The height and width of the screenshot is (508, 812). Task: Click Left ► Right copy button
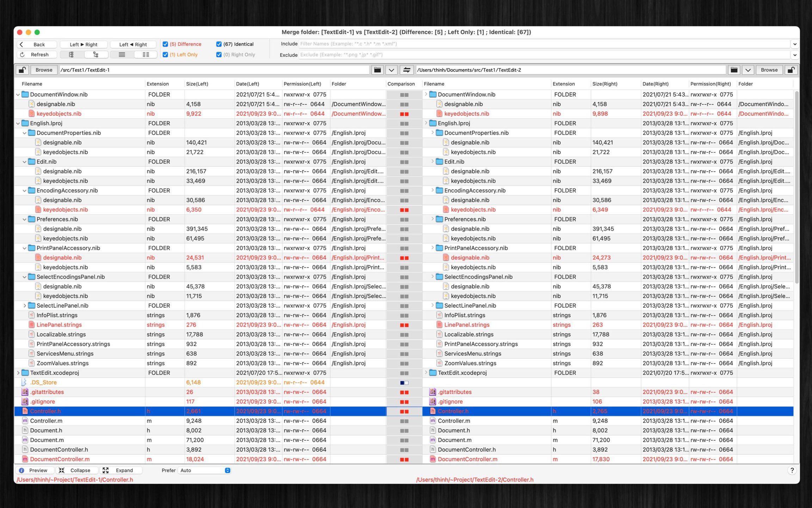pyautogui.click(x=84, y=44)
